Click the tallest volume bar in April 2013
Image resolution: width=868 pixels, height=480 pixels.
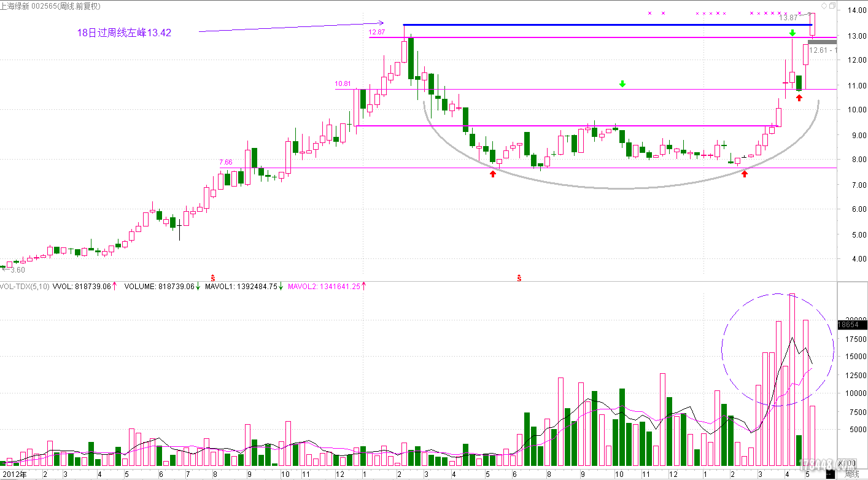(792, 380)
